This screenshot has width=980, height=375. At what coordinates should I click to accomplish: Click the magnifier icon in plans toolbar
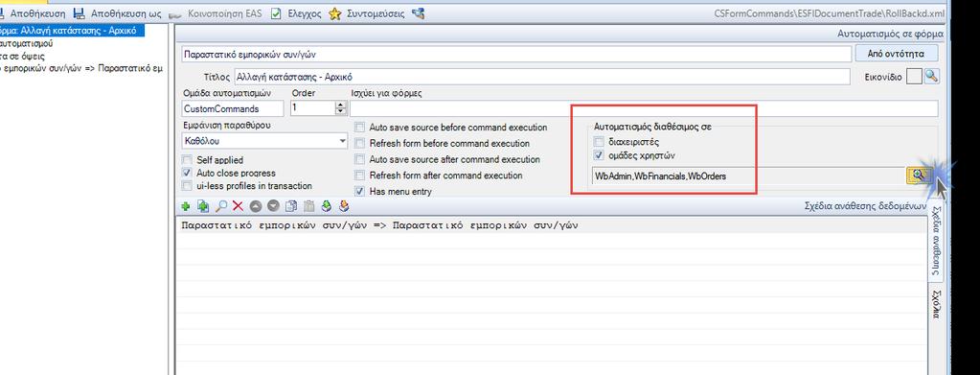[x=220, y=205]
